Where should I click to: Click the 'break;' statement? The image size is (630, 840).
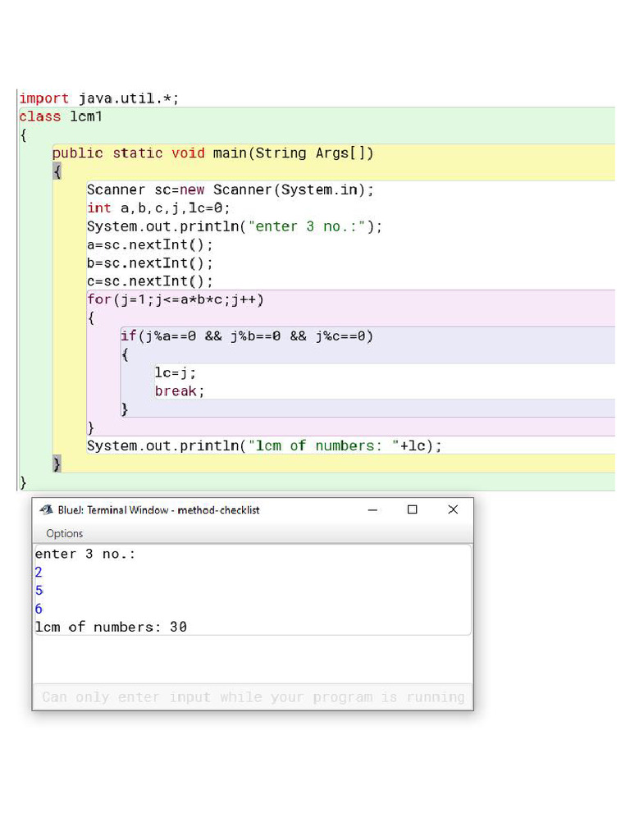(x=180, y=391)
